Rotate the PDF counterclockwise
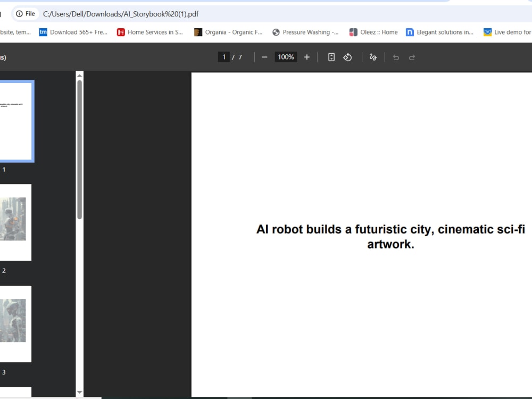Image resolution: width=532 pixels, height=399 pixels. [347, 57]
